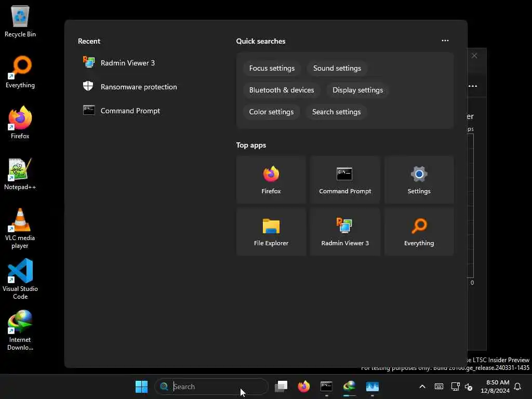Close the background window
532x399 pixels.
pyautogui.click(x=474, y=56)
